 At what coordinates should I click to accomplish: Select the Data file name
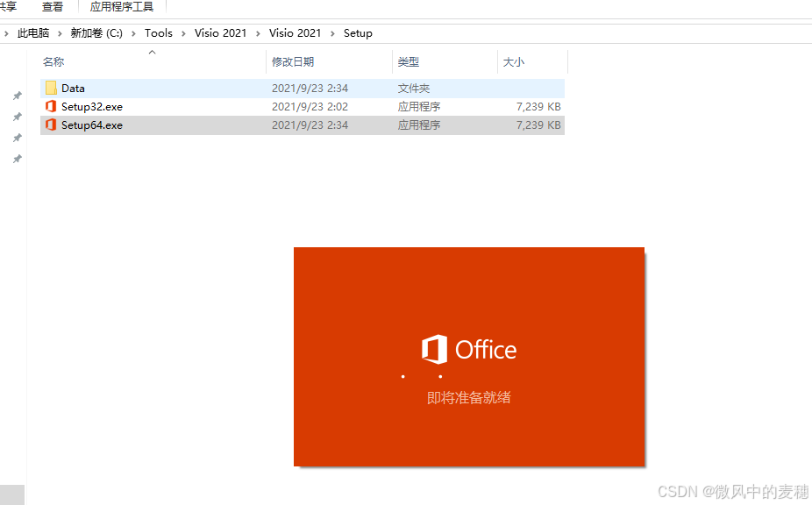click(x=73, y=88)
